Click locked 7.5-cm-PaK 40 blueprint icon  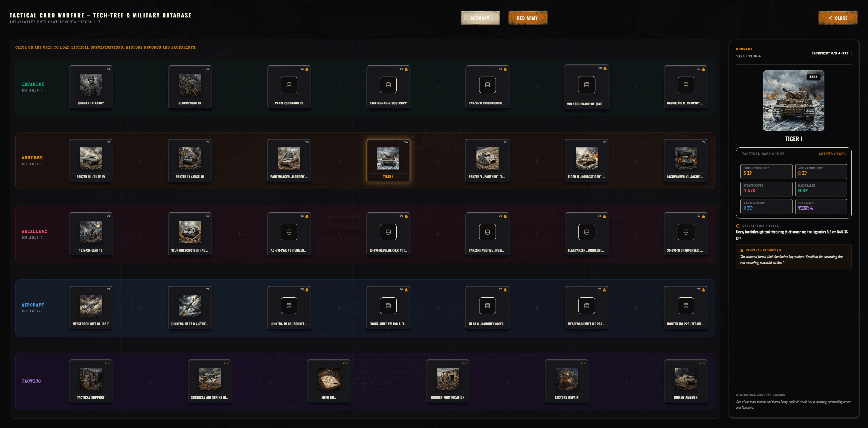289,232
